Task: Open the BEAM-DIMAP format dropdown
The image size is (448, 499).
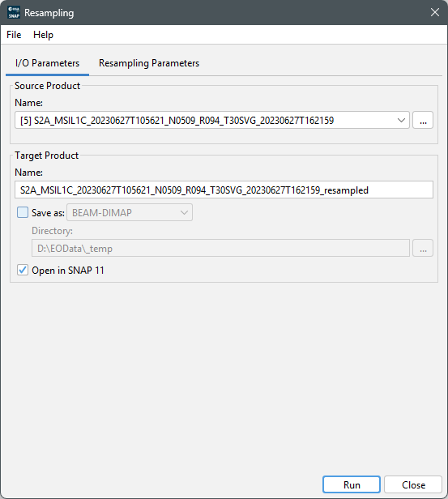Action: pos(130,212)
